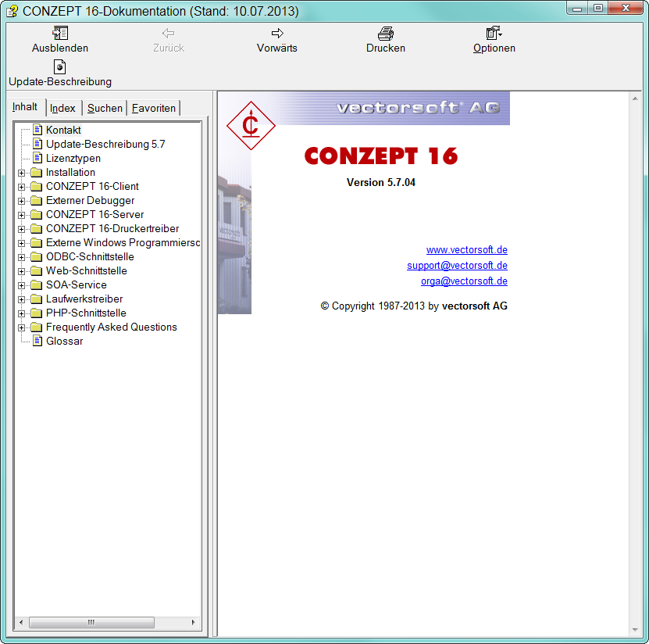
Task: Click the vectorsoft diamond logo
Action: 251,125
